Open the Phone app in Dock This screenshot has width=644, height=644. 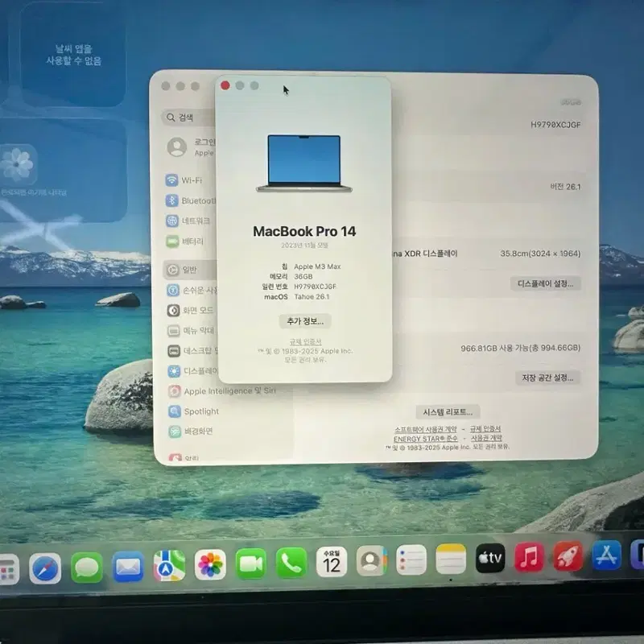(x=291, y=563)
